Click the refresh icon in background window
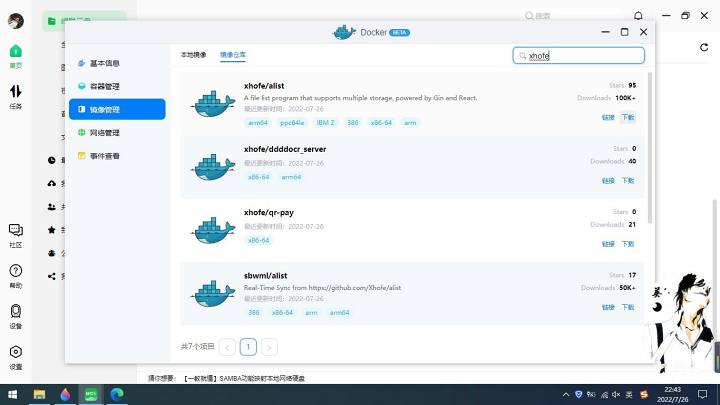 [x=704, y=47]
